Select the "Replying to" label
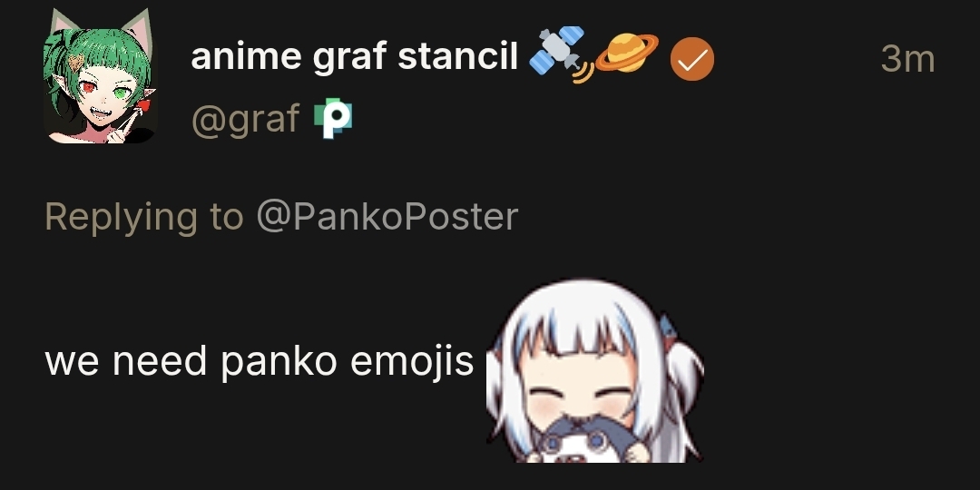Screen dimensions: 980x490 [143, 217]
